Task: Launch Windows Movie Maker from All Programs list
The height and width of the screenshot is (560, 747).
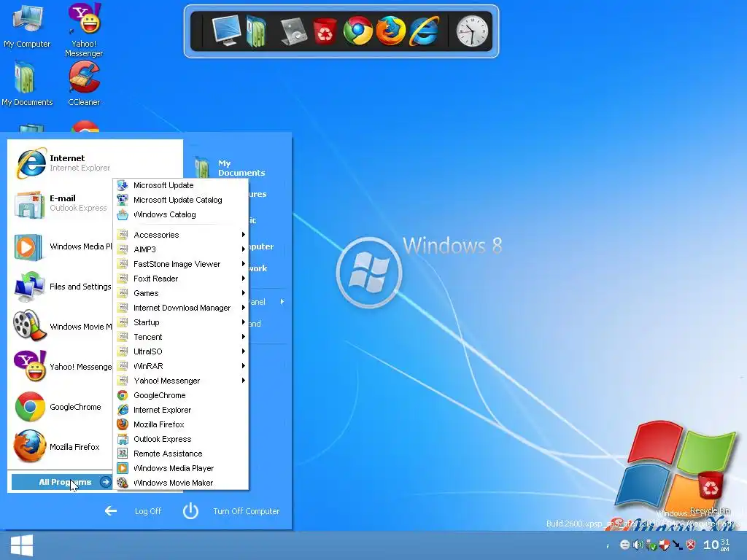Action: click(x=181, y=483)
